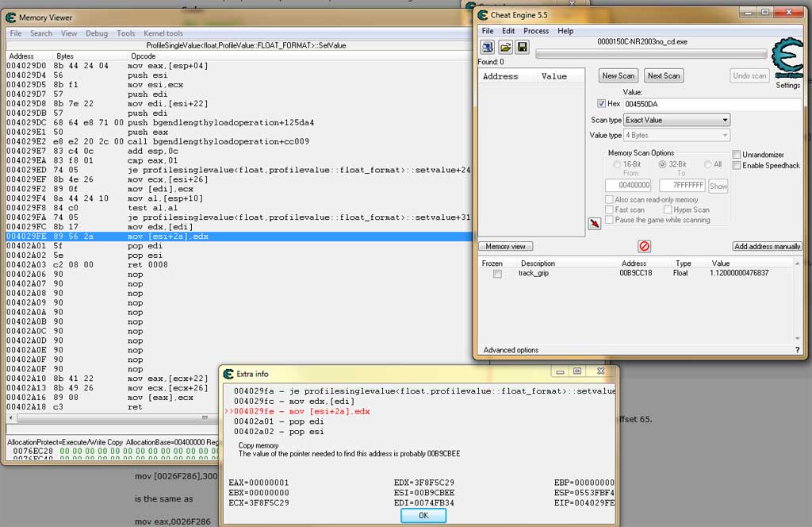Click the Next Scan button

pyautogui.click(x=664, y=75)
